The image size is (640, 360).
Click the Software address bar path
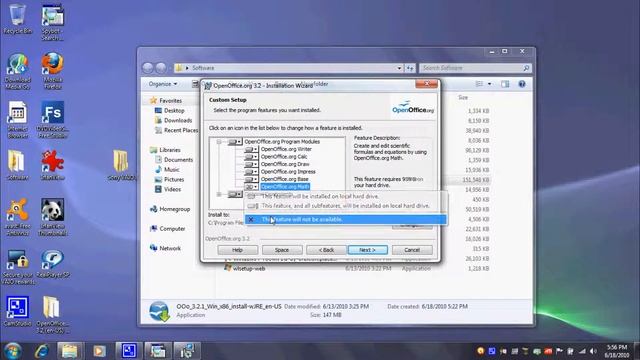203,68
